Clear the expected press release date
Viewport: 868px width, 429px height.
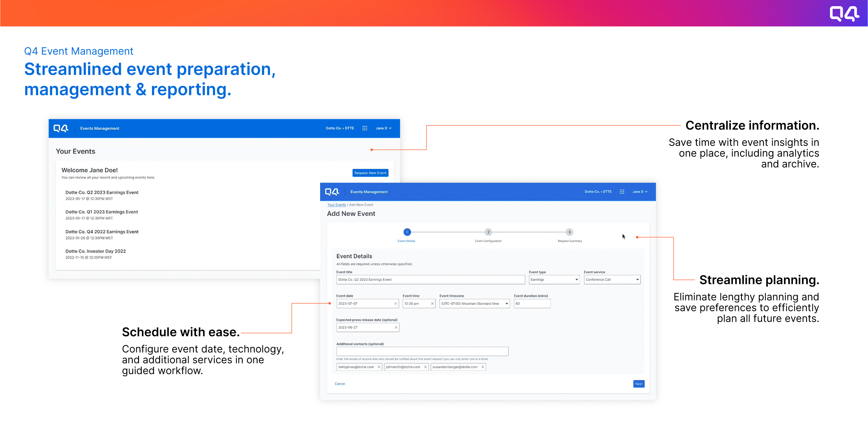396,327
